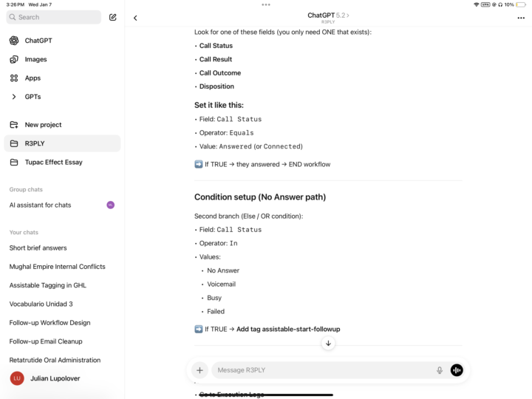Click the sidebar Search field
The width and height of the screenshot is (532, 399).
point(54,17)
